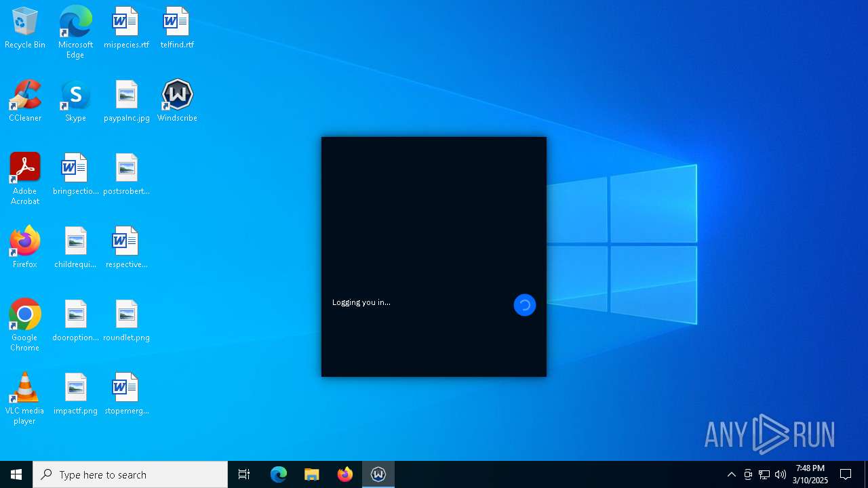Switch to Windscribe in the taskbar
868x488 pixels.
(378, 474)
